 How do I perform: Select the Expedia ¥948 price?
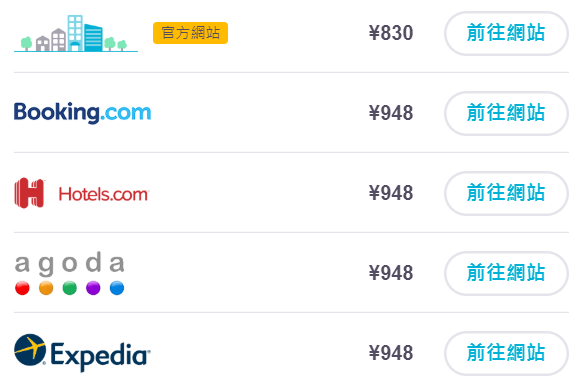coord(391,353)
